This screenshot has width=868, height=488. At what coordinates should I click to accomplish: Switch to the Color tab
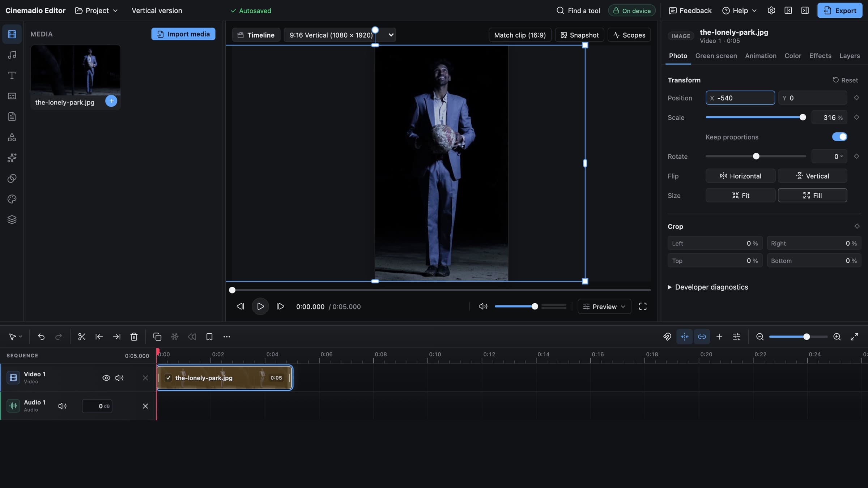(x=792, y=56)
